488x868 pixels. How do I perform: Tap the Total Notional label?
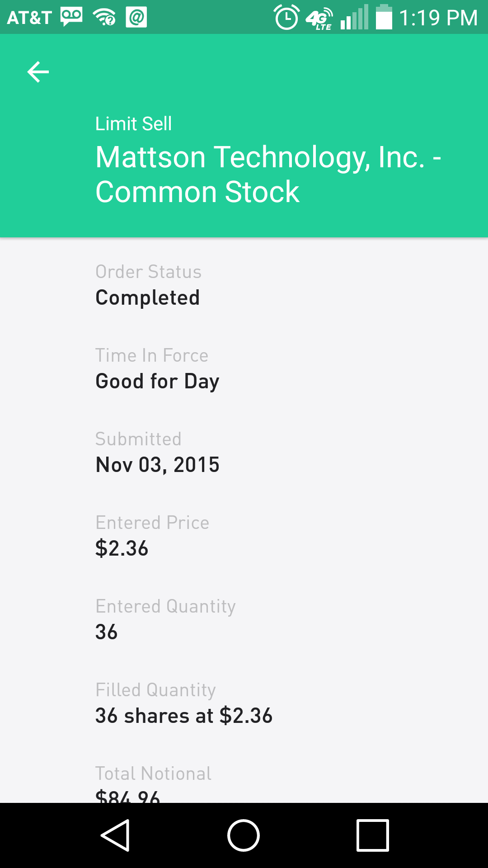click(153, 774)
